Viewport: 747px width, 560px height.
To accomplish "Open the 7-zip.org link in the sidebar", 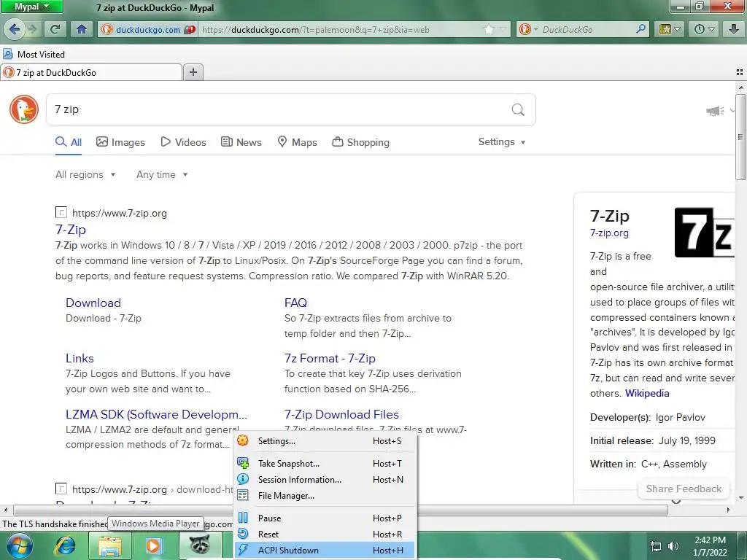I will point(609,233).
